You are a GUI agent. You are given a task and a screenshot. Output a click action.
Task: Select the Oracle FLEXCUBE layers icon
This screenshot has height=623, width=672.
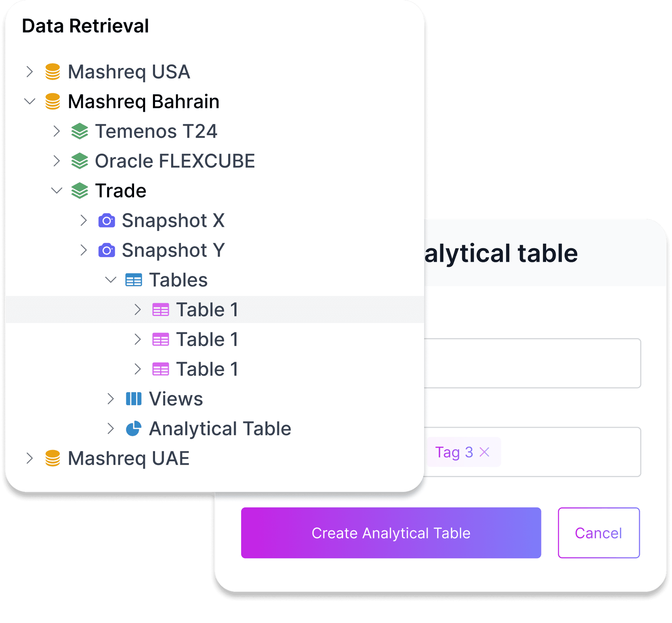(x=80, y=161)
